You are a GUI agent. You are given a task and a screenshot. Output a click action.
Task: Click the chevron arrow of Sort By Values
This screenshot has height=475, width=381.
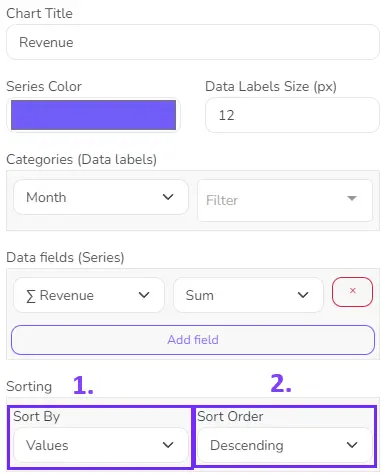(x=168, y=445)
